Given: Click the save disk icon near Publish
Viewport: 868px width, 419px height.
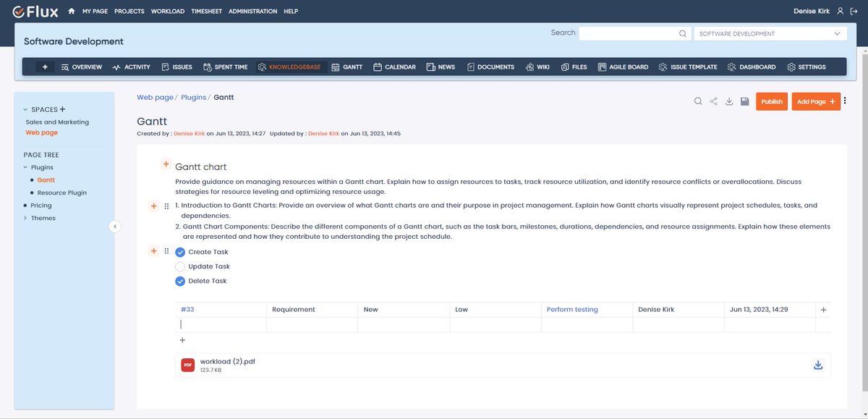Looking at the screenshot, I should click(x=744, y=101).
